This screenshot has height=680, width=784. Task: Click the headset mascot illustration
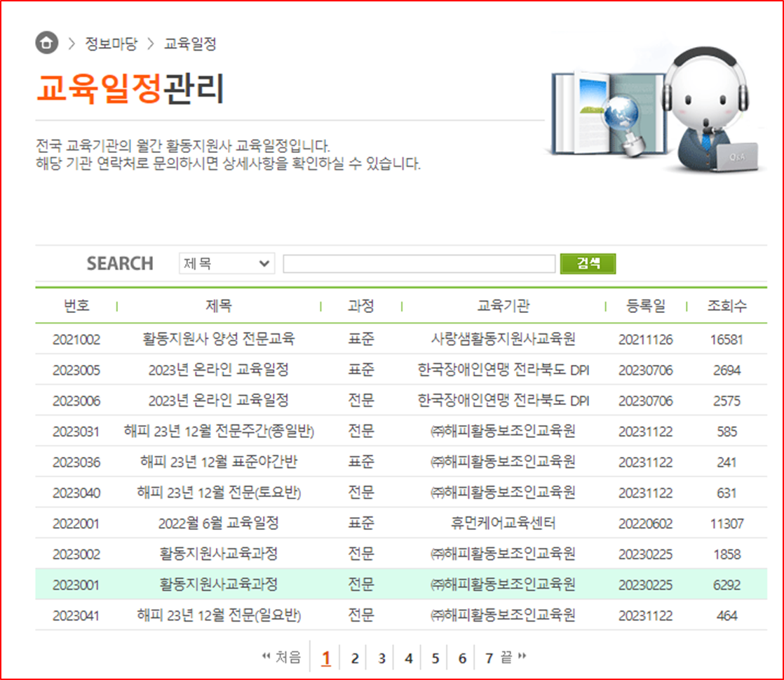coord(709,109)
